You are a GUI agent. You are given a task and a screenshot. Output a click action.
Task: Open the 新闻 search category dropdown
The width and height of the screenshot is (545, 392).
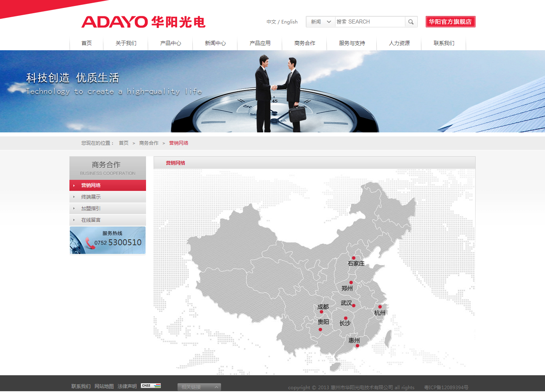click(x=320, y=22)
